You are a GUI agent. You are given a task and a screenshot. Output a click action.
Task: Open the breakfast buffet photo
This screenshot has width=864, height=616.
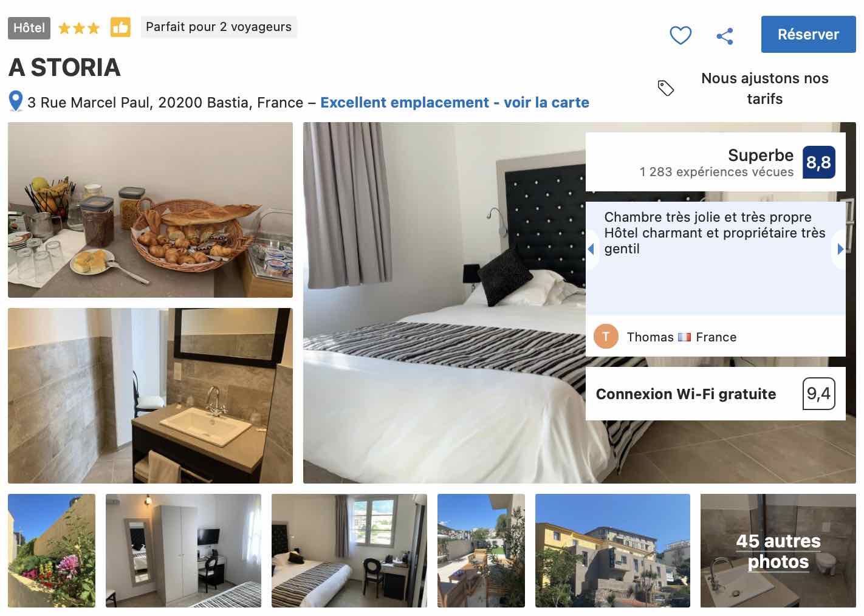pos(150,210)
